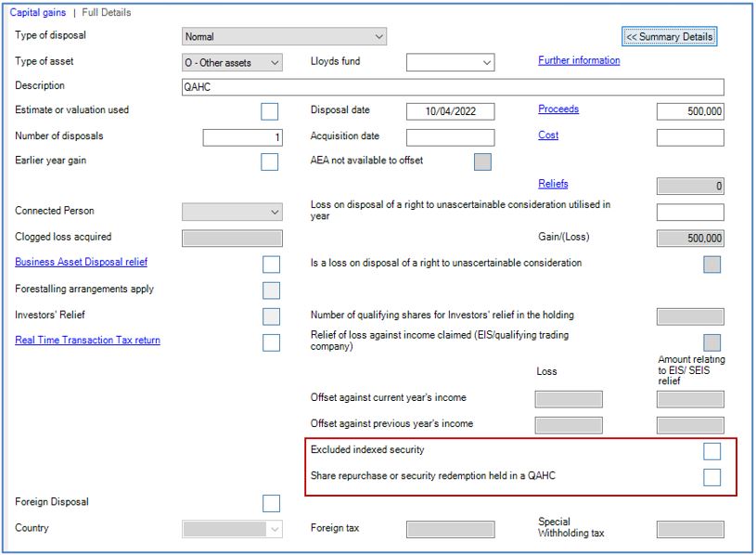The height and width of the screenshot is (555, 756).
Task: Open the Proceeds link
Action: (558, 109)
